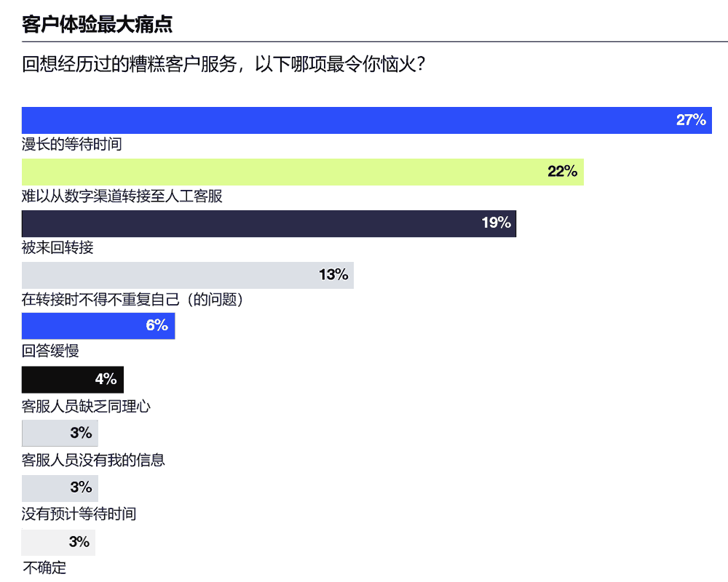Click the 不确定 label
This screenshot has height=582, width=728.
click(x=44, y=567)
